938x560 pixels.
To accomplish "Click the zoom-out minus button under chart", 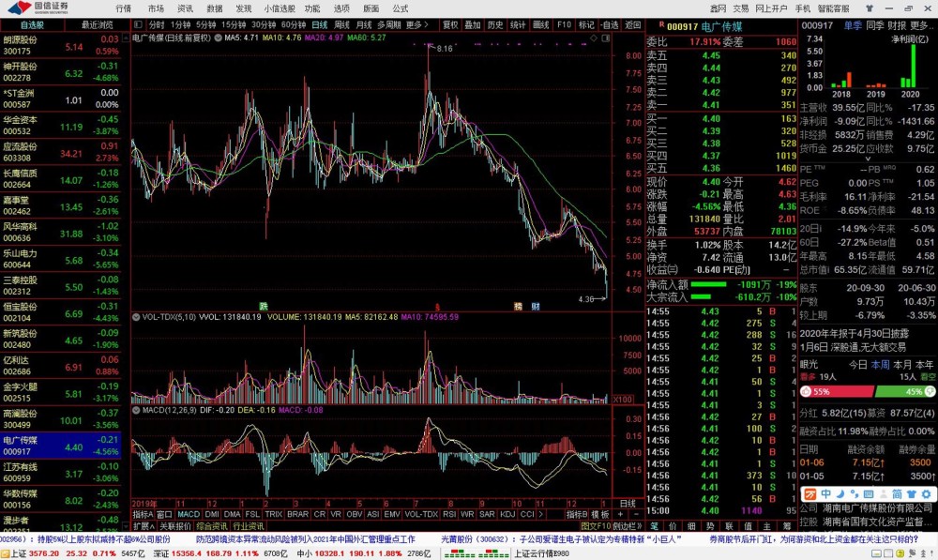I will [636, 515].
